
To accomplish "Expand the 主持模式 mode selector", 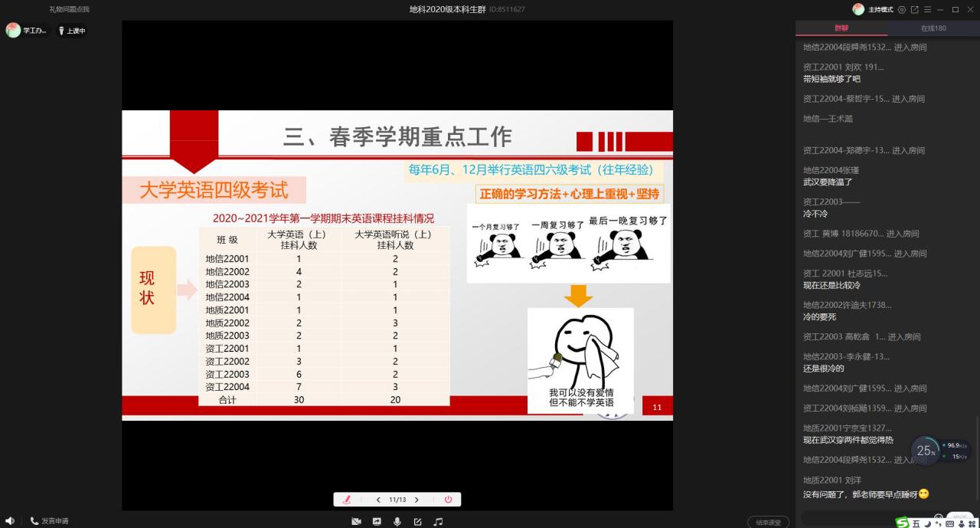I will pos(880,9).
